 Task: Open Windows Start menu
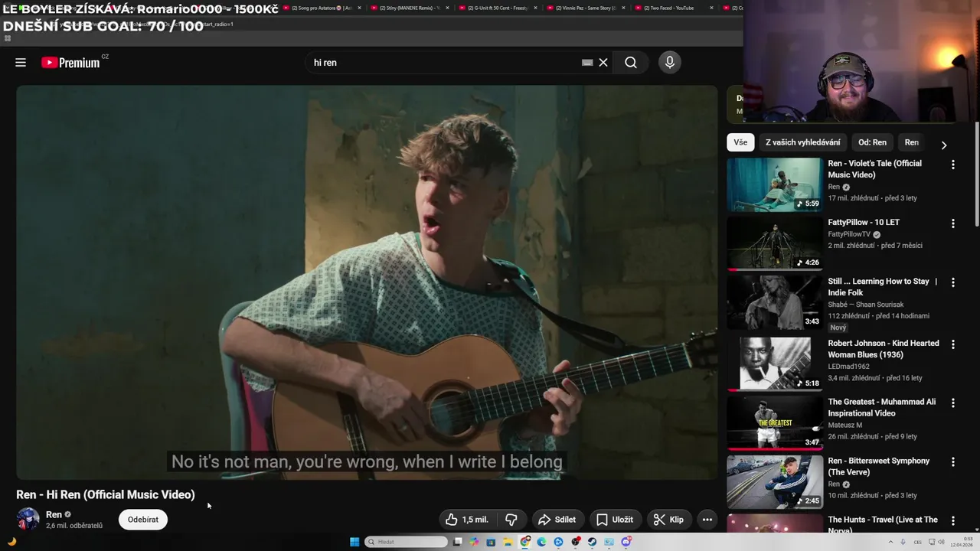354,542
